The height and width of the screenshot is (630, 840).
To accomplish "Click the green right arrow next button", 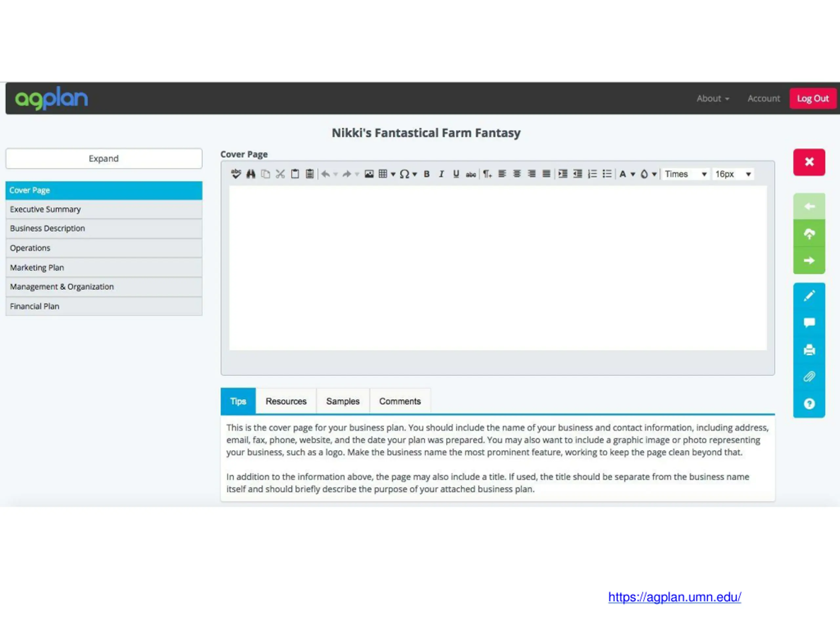I will pos(809,261).
